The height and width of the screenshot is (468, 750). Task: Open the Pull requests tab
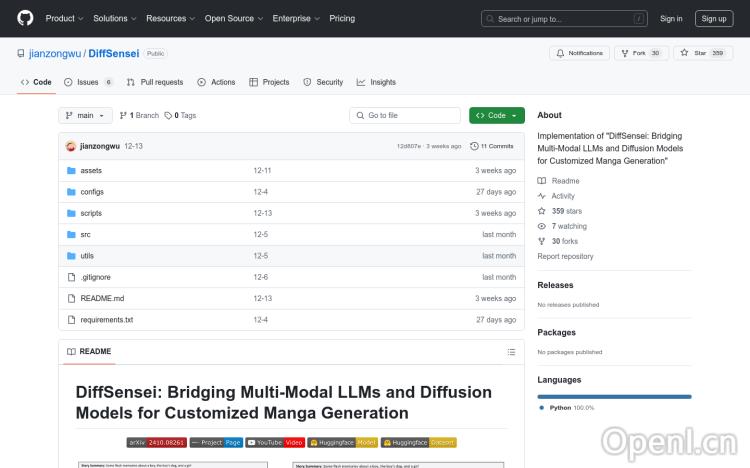click(x=155, y=82)
